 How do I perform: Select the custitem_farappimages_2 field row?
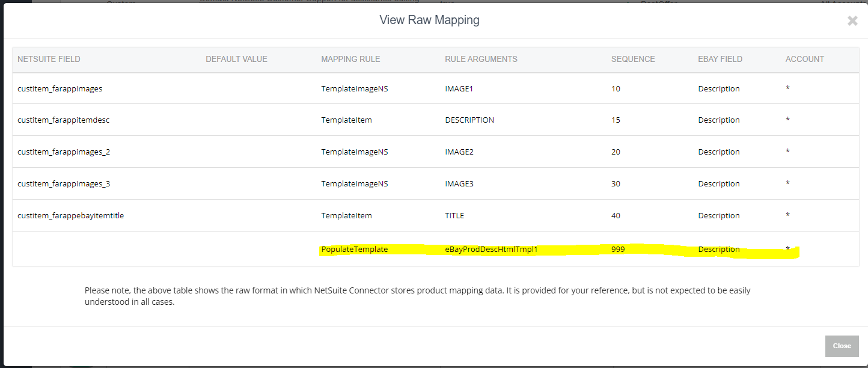(x=63, y=152)
